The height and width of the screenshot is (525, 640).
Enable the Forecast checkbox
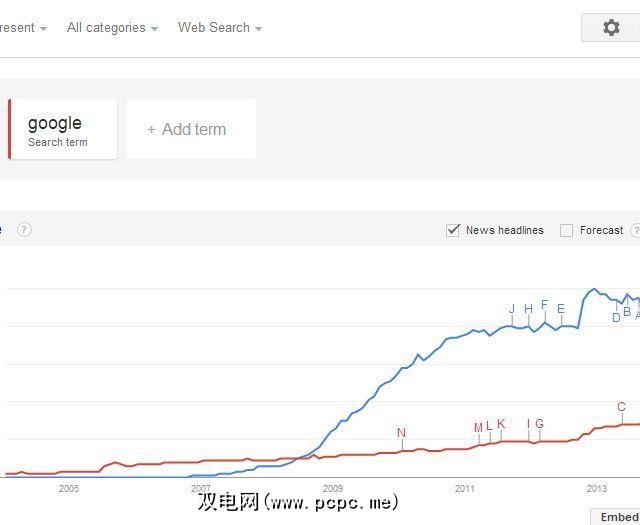(x=566, y=230)
